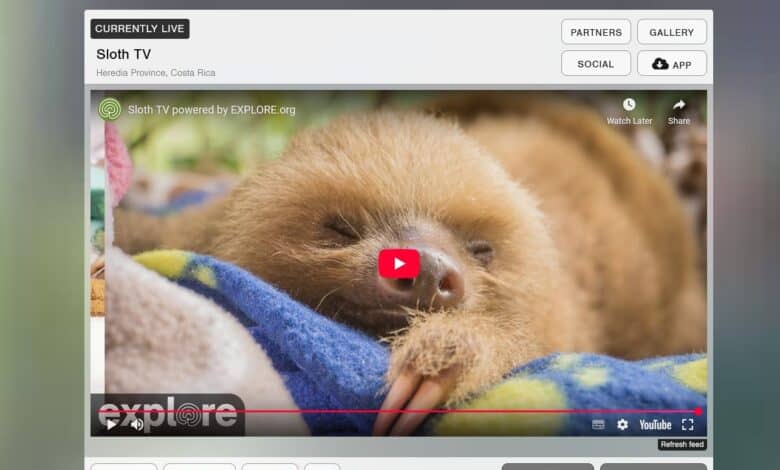Viewport: 780px width, 470px height.
Task: Click the EXPLORE.org channel logo icon
Action: click(109, 109)
